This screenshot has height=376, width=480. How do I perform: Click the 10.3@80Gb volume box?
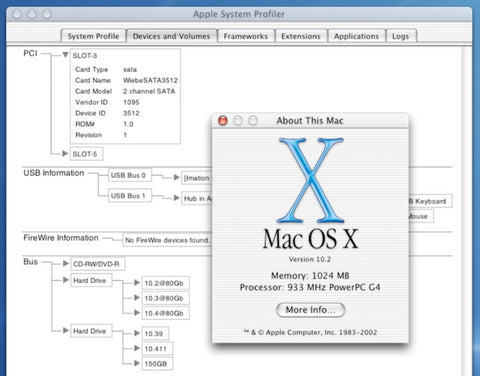pos(165,298)
